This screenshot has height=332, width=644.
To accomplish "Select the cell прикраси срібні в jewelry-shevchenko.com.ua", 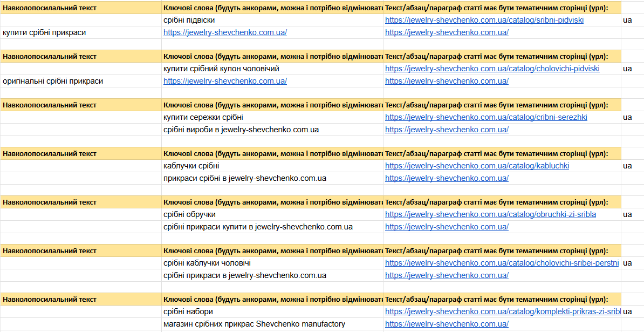I will (x=272, y=178).
